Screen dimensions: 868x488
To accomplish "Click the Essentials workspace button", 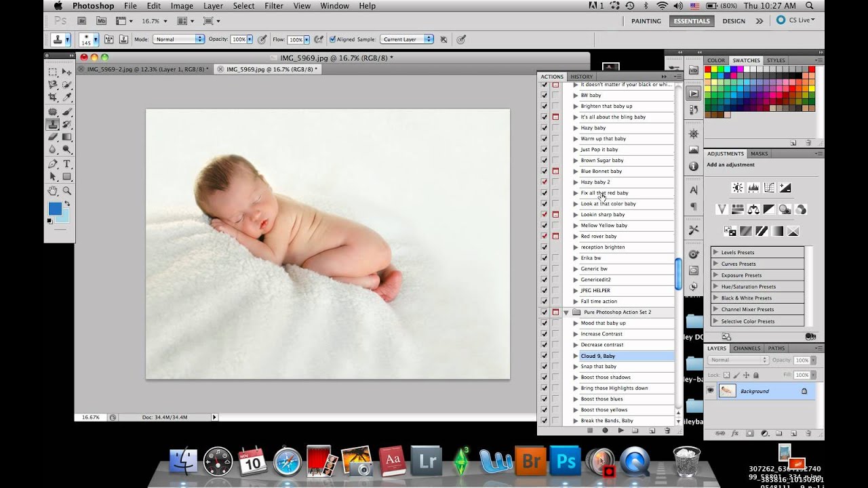I will (692, 21).
